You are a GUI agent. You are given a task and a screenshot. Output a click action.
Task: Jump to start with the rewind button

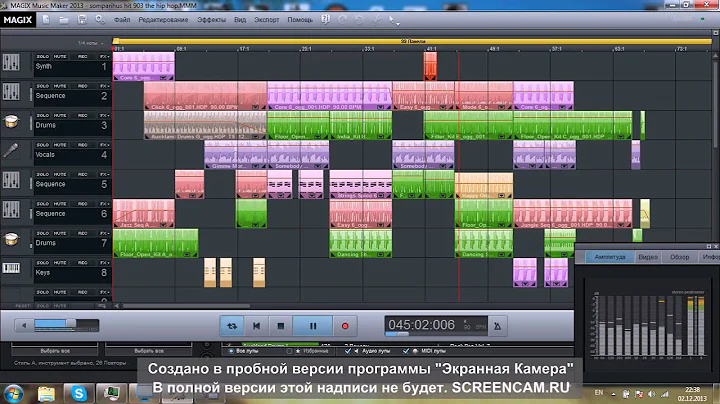(256, 326)
